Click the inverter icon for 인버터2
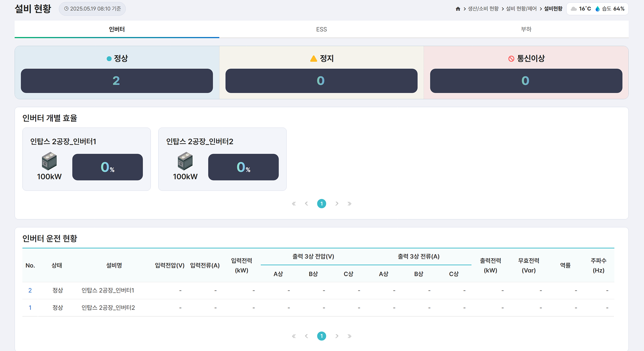Screen dimensions: 644x351 (185, 161)
